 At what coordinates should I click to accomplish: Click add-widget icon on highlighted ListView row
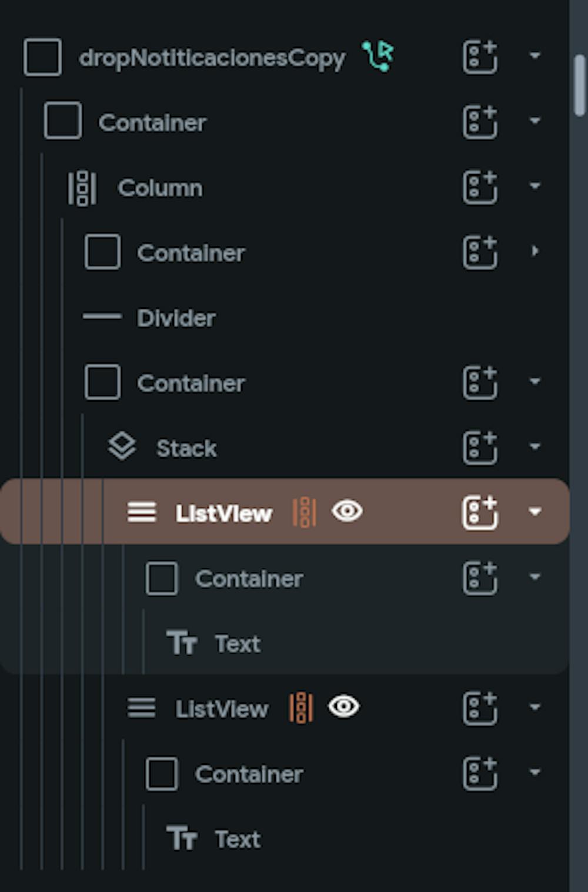point(480,512)
